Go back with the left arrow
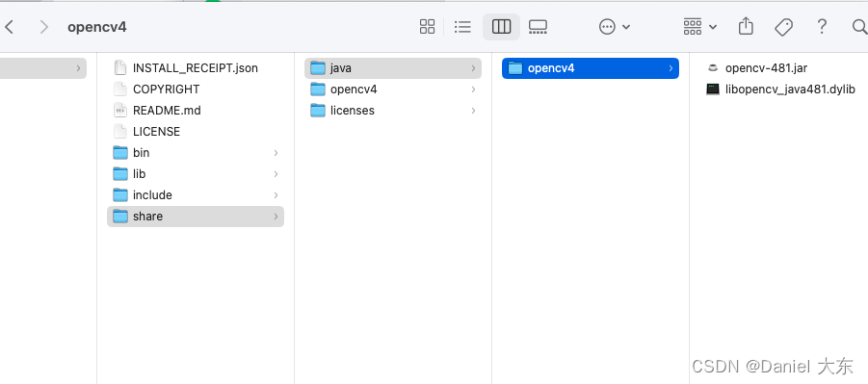The width and height of the screenshot is (868, 384). (10, 27)
